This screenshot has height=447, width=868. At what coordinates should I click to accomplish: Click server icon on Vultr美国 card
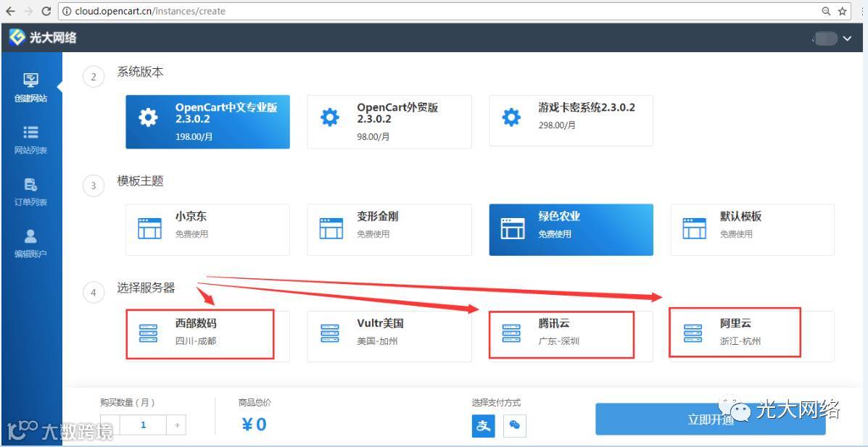[330, 333]
